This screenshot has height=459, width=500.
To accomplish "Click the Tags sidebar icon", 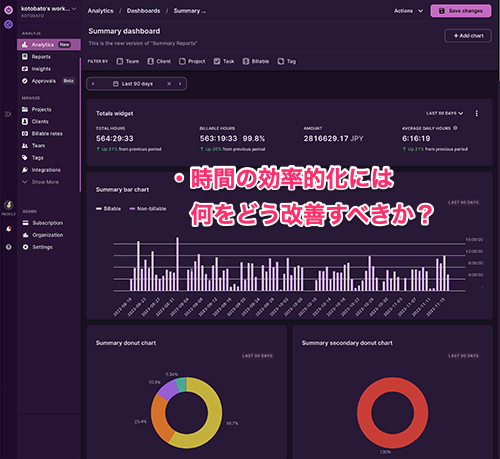I will [25, 157].
